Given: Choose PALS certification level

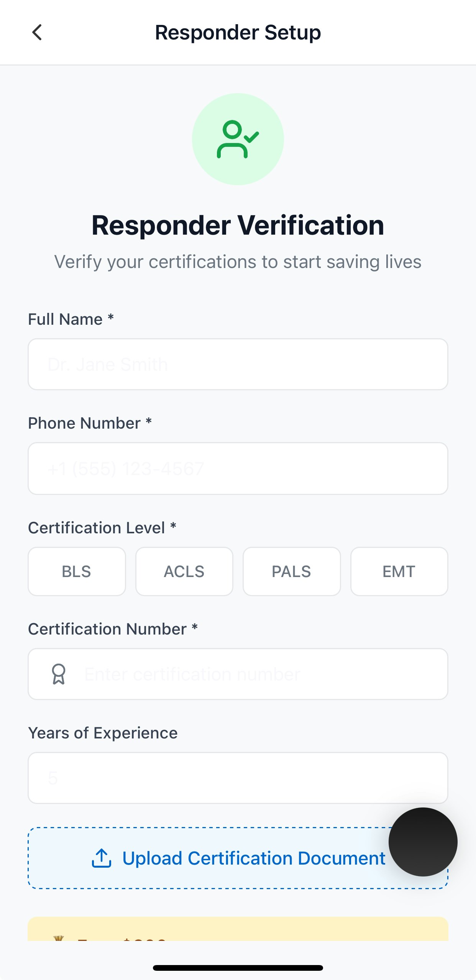Looking at the screenshot, I should (291, 571).
